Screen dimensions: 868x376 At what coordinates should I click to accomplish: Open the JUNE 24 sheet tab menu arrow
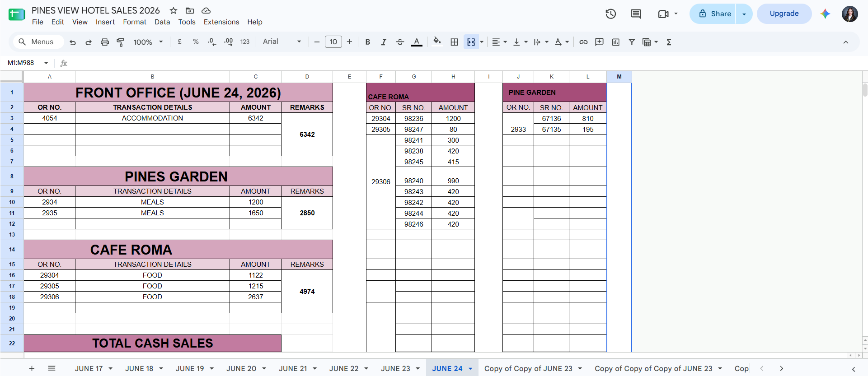tap(470, 369)
